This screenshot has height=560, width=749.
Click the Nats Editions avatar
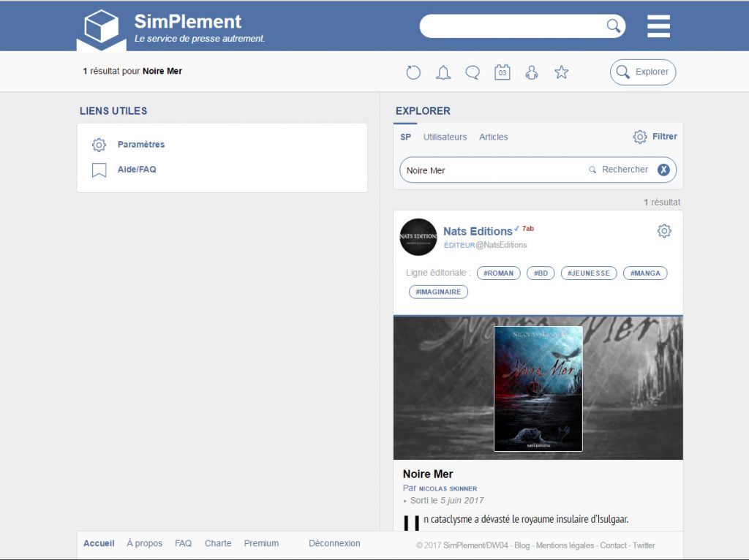pyautogui.click(x=418, y=237)
